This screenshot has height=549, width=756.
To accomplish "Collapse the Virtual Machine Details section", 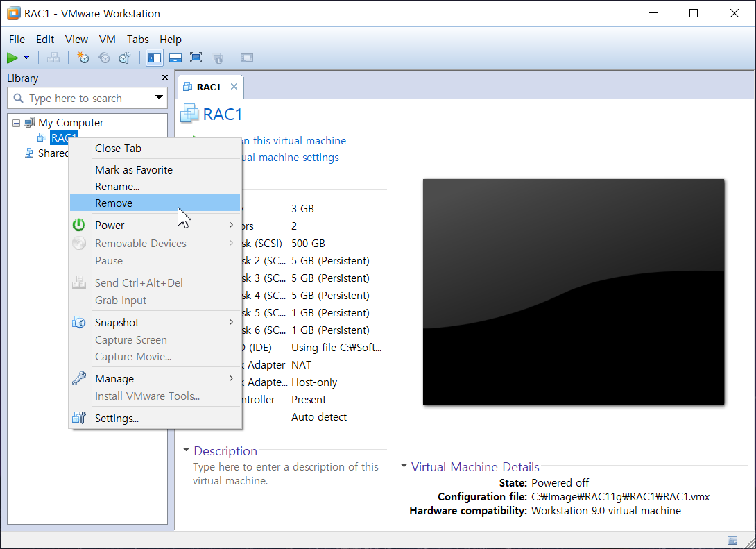I will click(x=404, y=466).
